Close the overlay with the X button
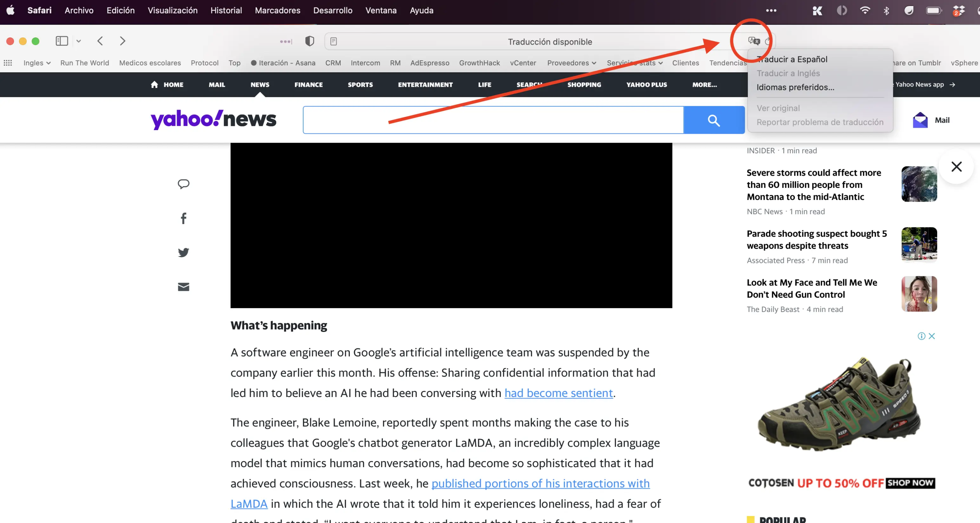Screen dimensions: 980x523 (x=956, y=167)
